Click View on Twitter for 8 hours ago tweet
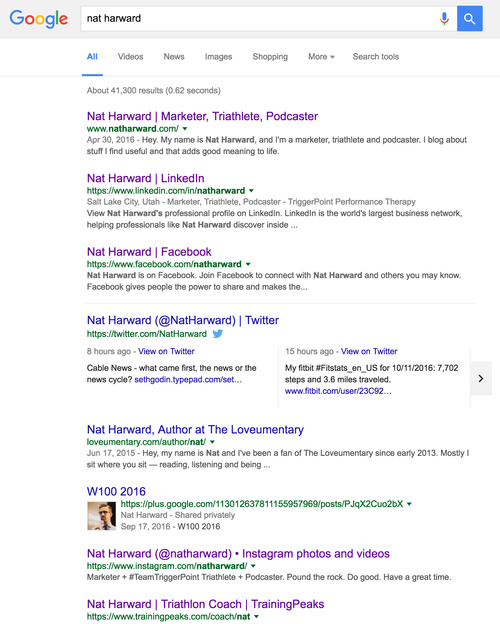 (166, 351)
